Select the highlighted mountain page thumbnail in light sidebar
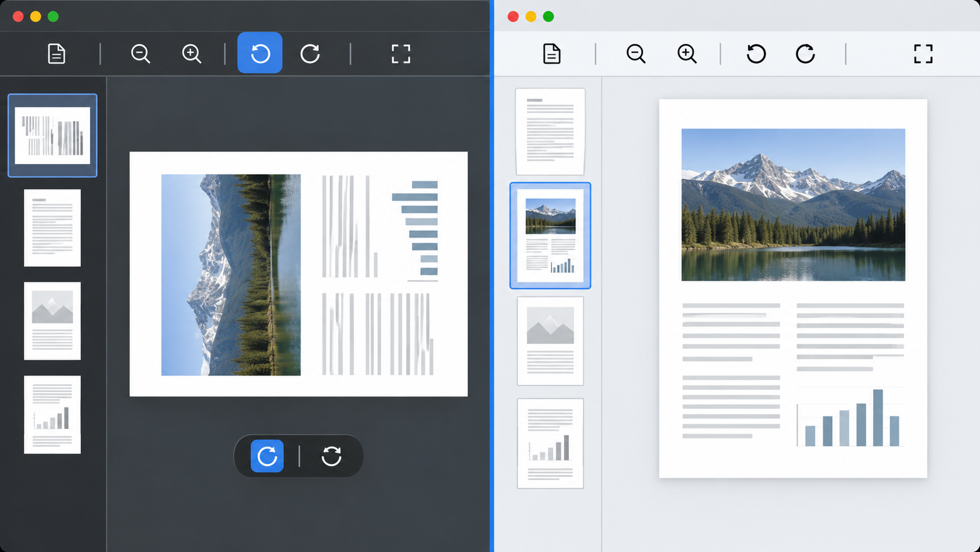 pyautogui.click(x=550, y=235)
